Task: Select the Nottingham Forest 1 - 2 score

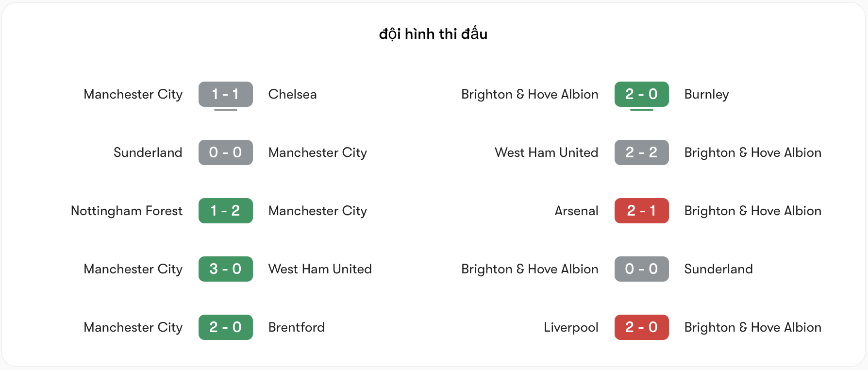Action: (225, 211)
